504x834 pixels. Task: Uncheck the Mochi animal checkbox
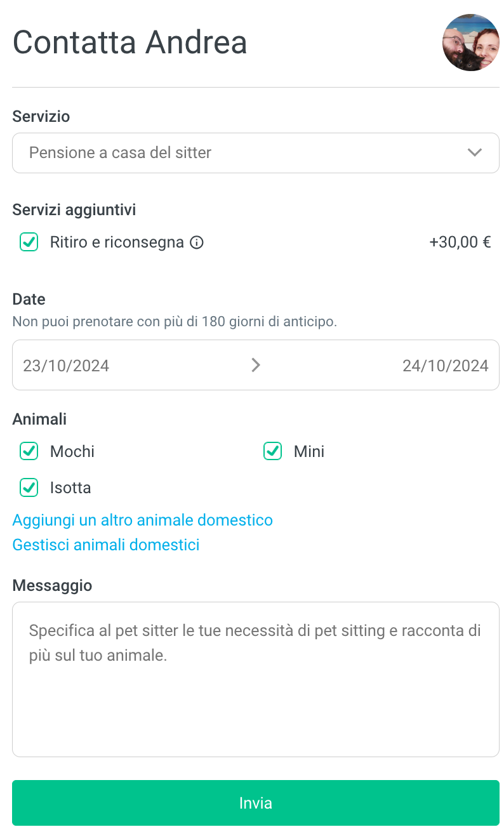pos(29,451)
